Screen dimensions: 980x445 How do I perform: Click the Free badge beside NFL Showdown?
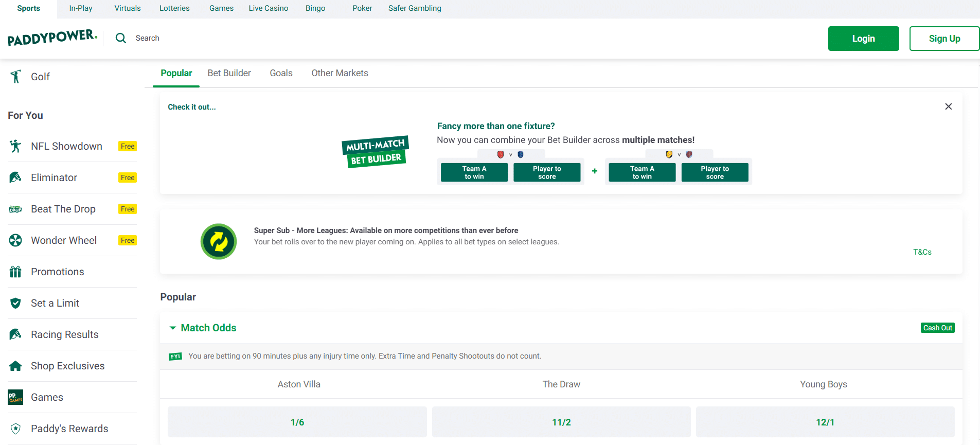[x=128, y=146]
